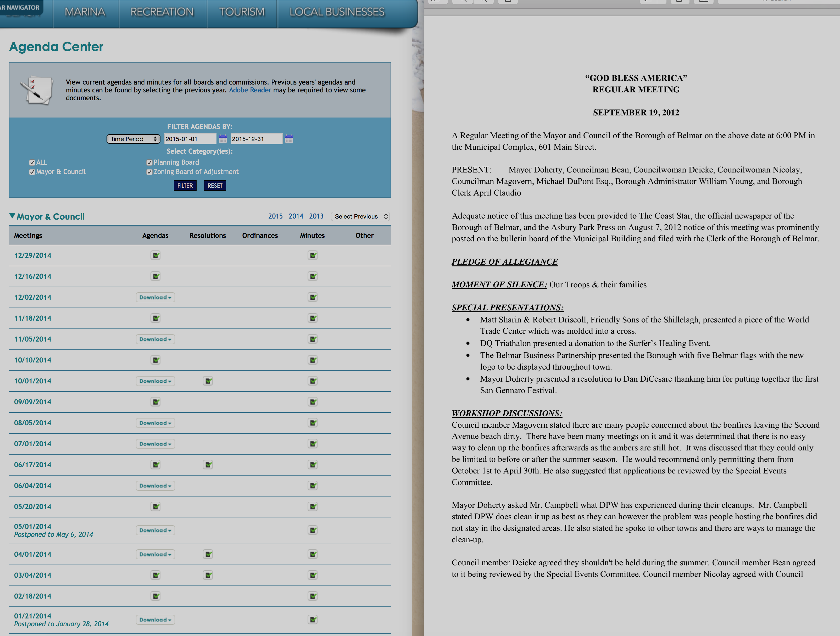The image size is (840, 636).
Task: Open the Recreation navigation menu
Action: [x=162, y=12]
